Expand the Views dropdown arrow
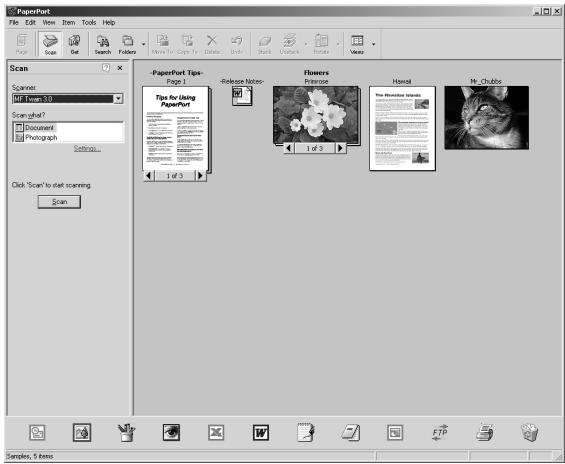Screen dimensions: 565x464 pos(373,44)
